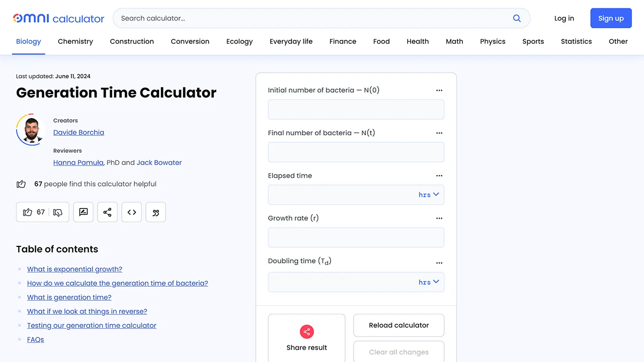Open options menu for Growth rate
The height and width of the screenshot is (362, 644).
point(439,218)
